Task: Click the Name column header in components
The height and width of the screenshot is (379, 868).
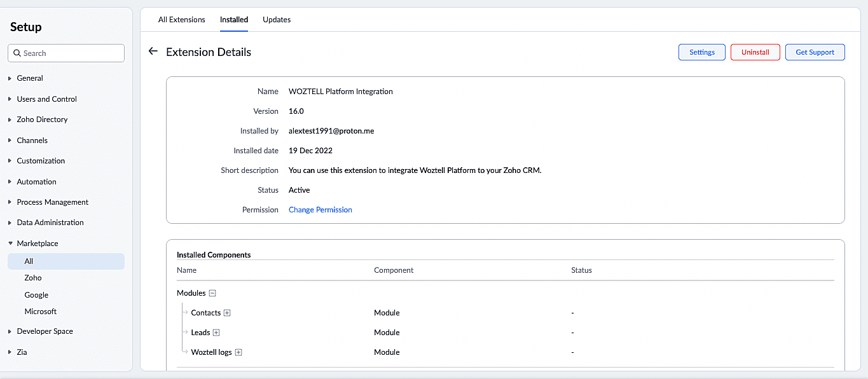Action: pyautogui.click(x=187, y=270)
